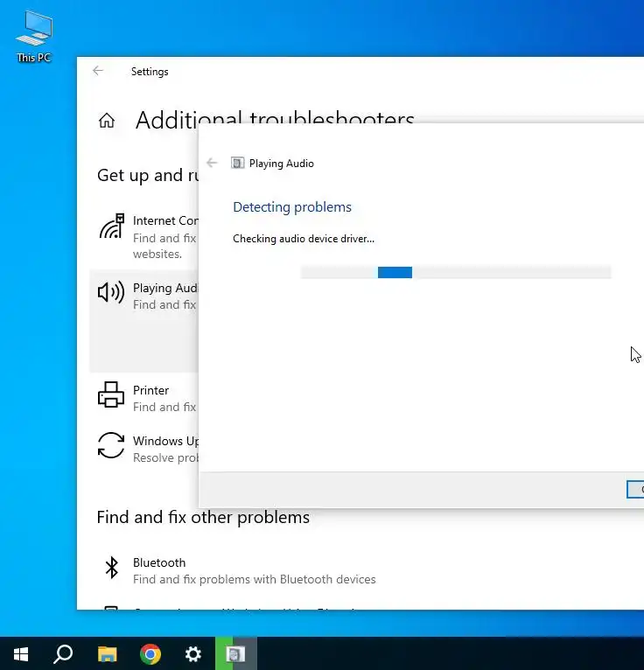
Task: Click the 'Get up and running' section heading
Action: click(148, 175)
